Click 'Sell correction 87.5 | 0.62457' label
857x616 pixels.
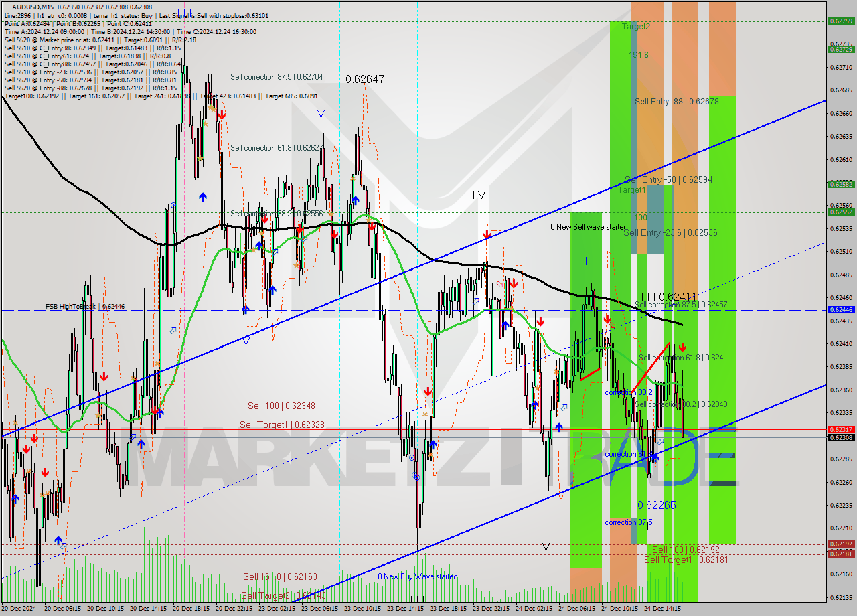coord(680,305)
